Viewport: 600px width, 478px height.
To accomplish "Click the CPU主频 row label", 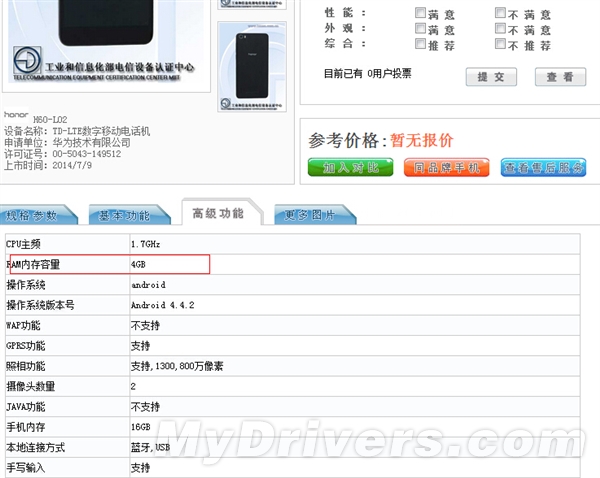I will point(24,244).
